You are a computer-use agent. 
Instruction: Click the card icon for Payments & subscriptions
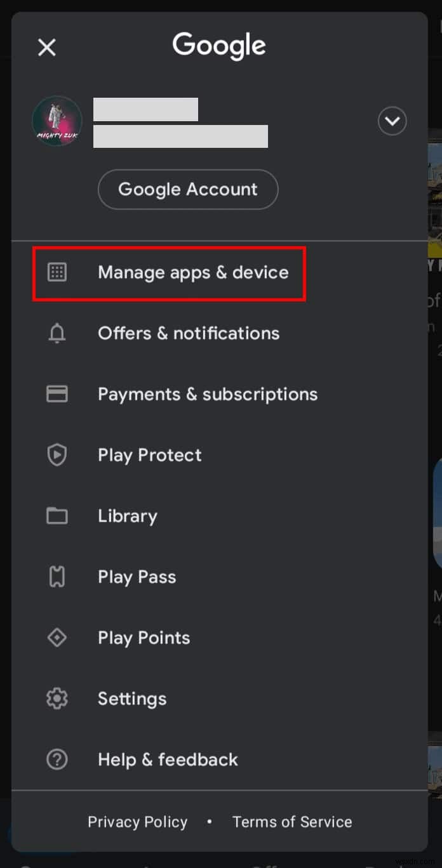point(57,394)
